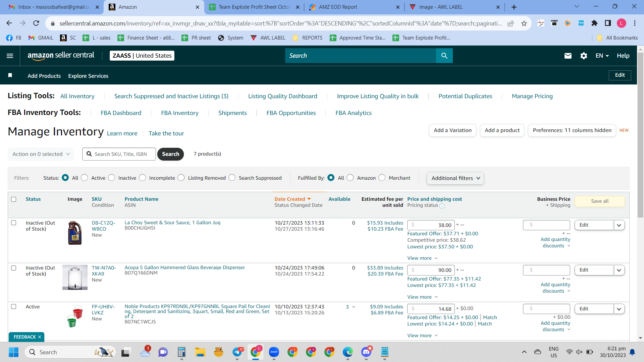Close the Feedback tab
Screen dimensions: 644x362
pyautogui.click(x=40, y=337)
